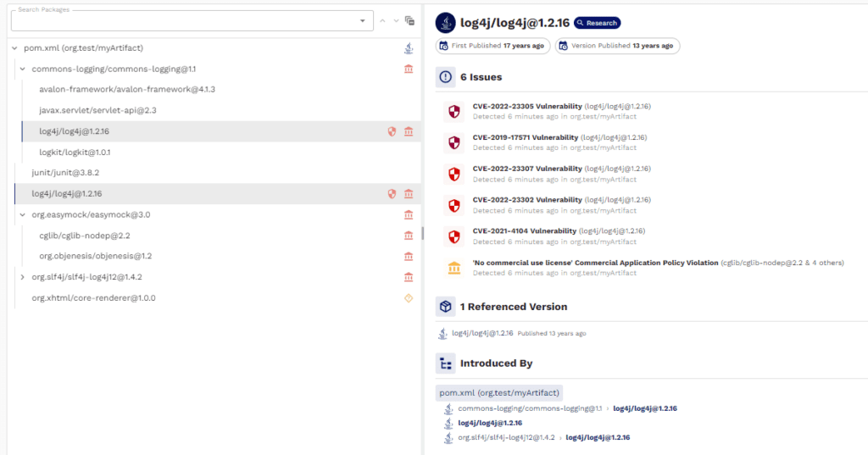The height and width of the screenshot is (455, 868).
Task: Collapse the commons-logging tree node
Action: 23,69
